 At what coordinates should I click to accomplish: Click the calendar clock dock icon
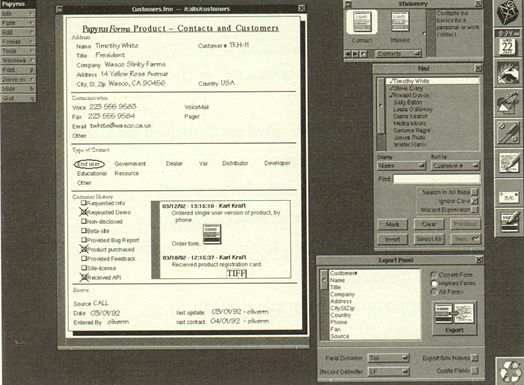(x=508, y=43)
